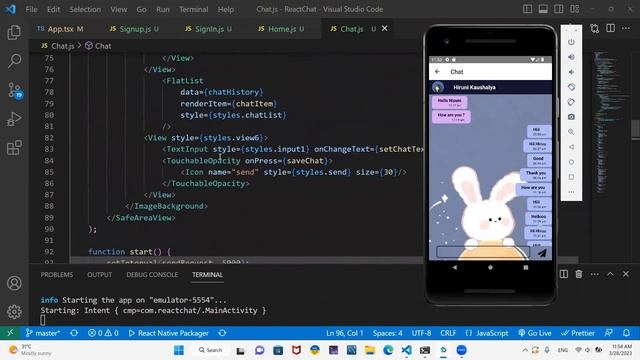This screenshot has height=360, width=640.
Task: Open the open changes compare icon
Action: tap(595, 29)
